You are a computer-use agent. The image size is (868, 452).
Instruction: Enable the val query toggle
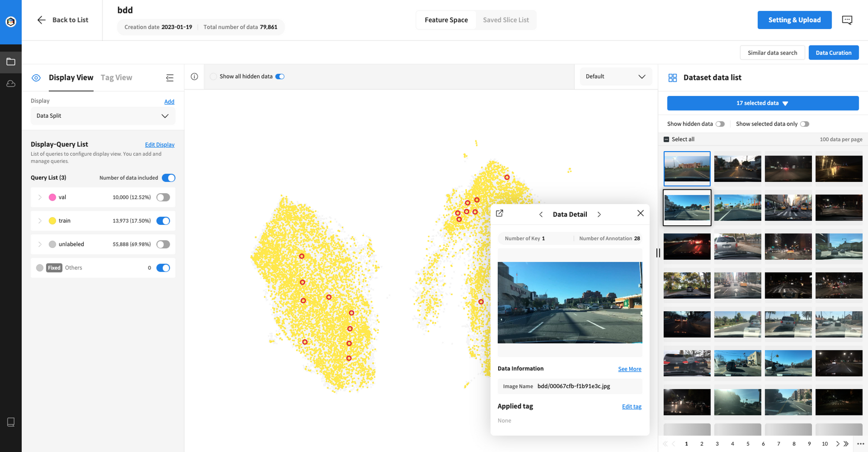pos(163,198)
